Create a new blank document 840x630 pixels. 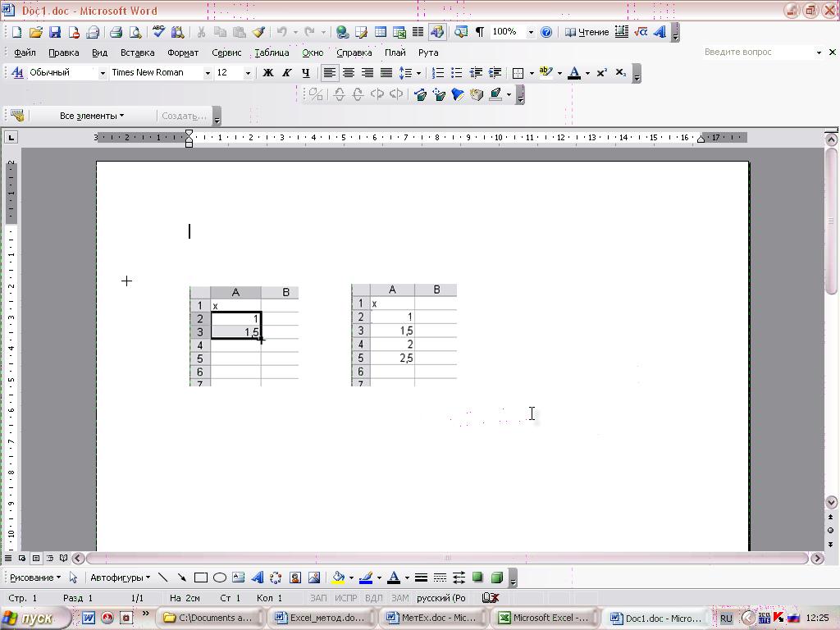(16, 32)
